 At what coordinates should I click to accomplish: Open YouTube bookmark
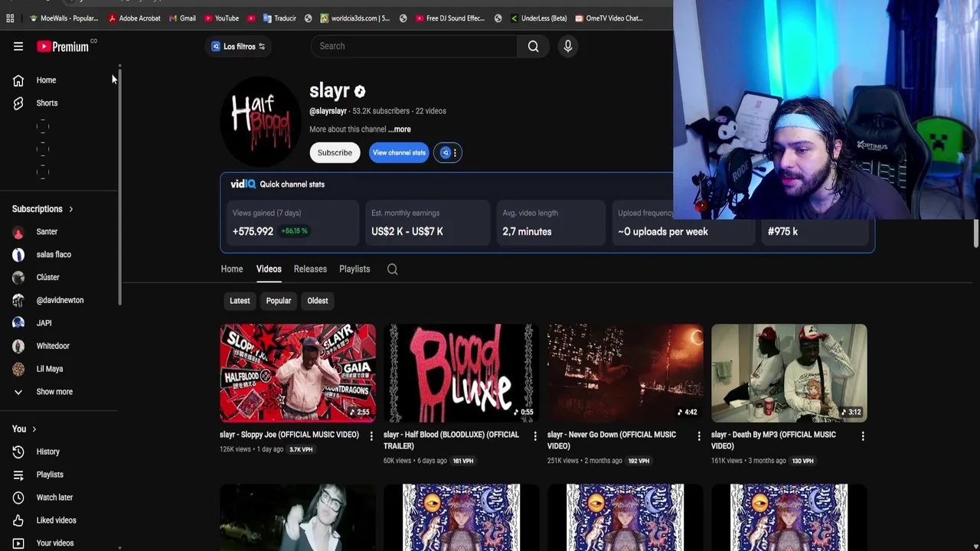pos(220,18)
